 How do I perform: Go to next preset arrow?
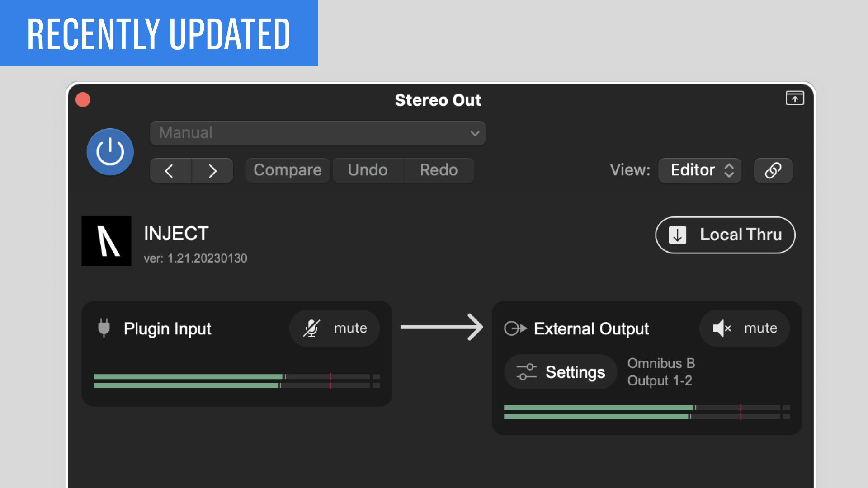click(212, 171)
